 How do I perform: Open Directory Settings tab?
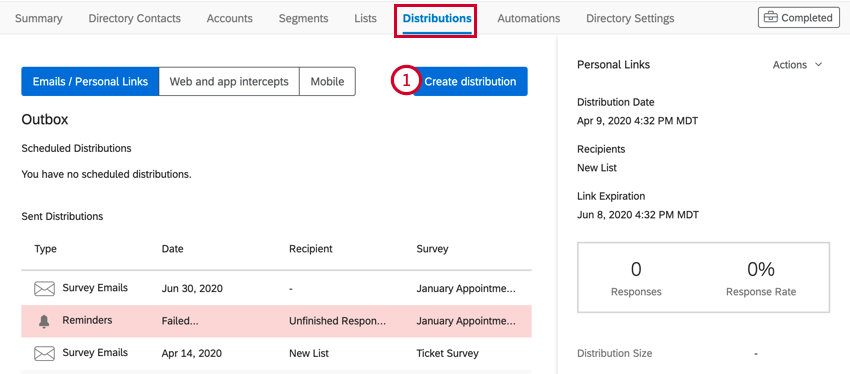click(630, 18)
